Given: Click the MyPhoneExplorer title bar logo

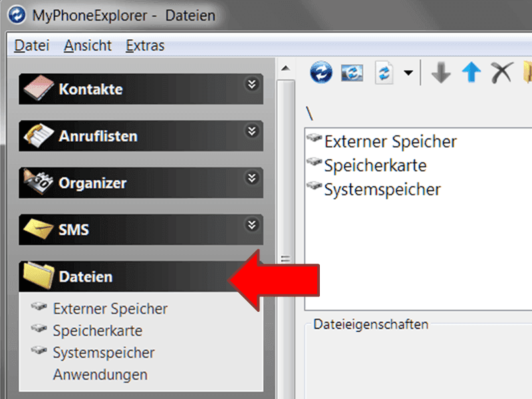Looking at the screenshot, I should 17,15.
